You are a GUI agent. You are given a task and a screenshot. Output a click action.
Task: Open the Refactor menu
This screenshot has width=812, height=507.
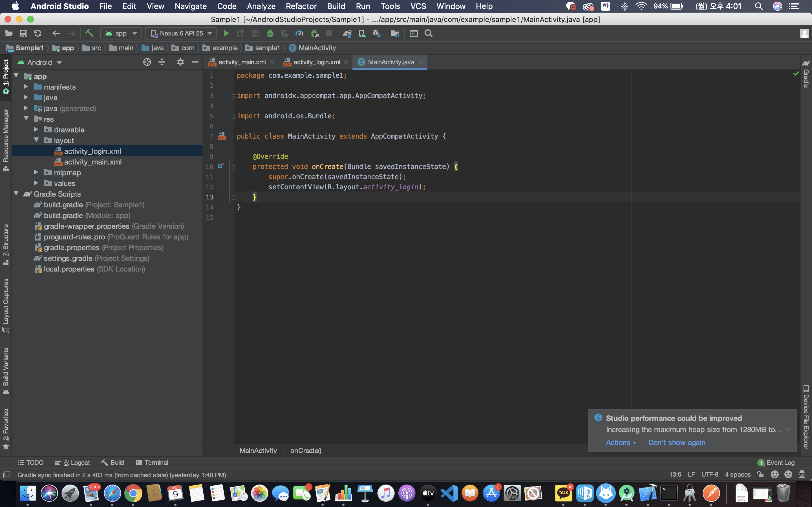(301, 6)
